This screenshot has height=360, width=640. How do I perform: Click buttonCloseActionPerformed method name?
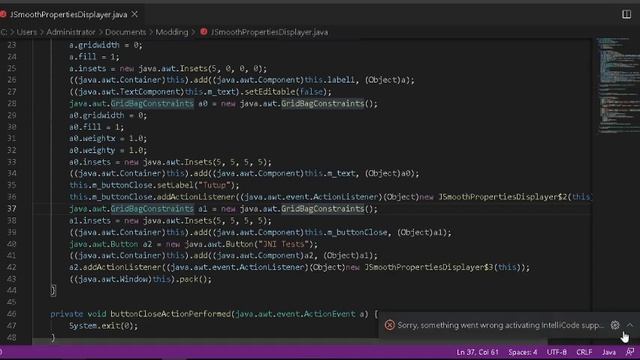171,314
